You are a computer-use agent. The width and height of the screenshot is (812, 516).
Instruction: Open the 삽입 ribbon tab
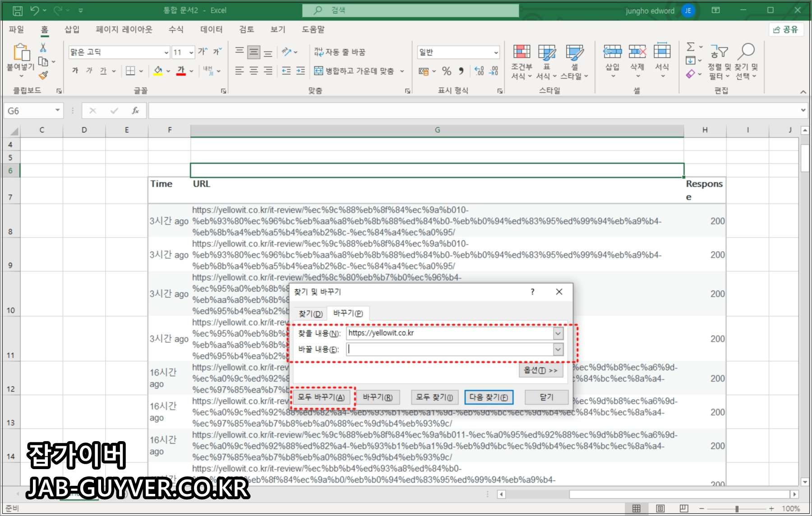72,29
